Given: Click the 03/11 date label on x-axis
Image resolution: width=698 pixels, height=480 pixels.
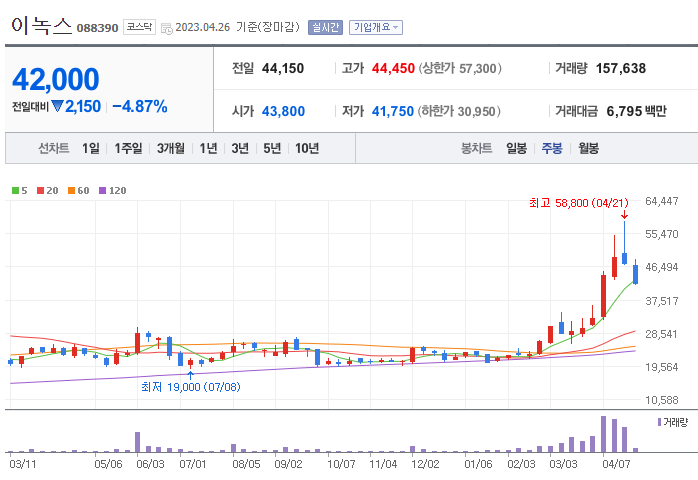Looking at the screenshot, I should point(23,464).
